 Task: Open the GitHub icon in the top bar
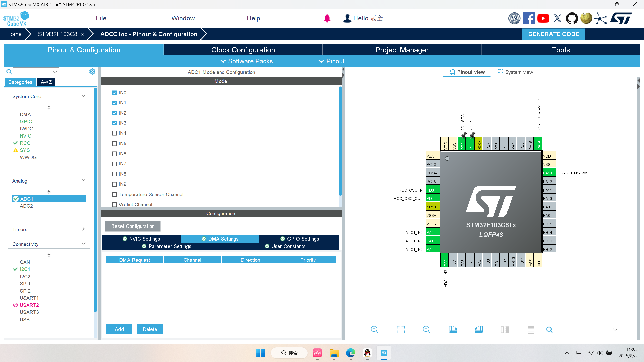[572, 18]
